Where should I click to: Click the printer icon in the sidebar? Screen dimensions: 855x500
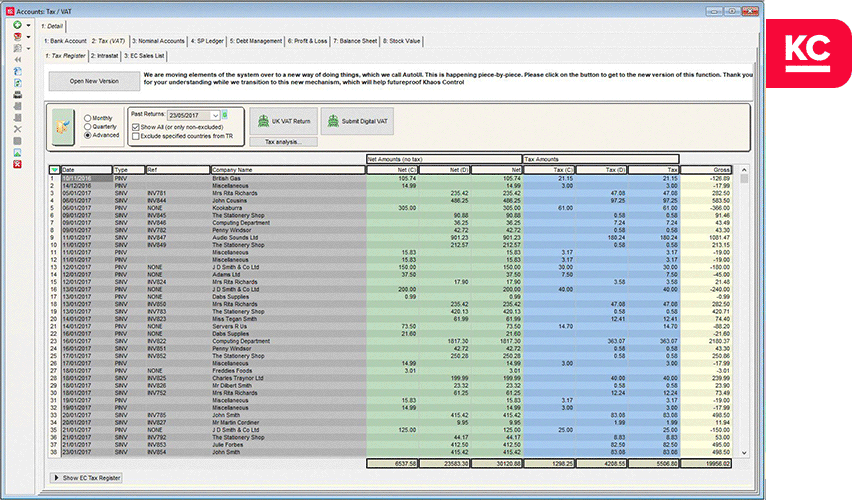point(17,95)
